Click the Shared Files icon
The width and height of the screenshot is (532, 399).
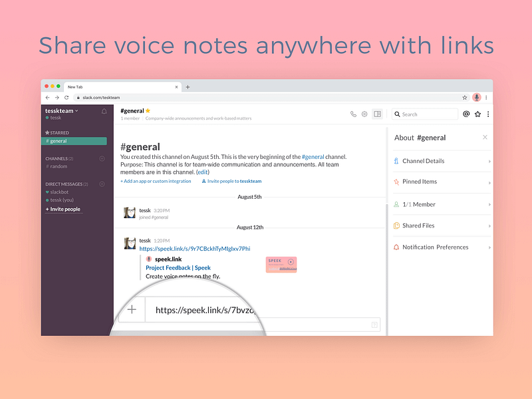click(x=396, y=226)
